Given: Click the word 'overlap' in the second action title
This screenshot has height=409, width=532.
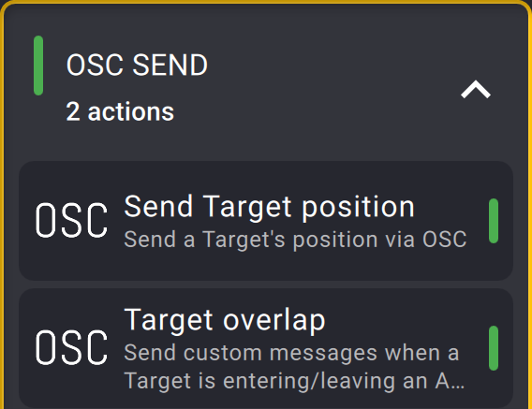Looking at the screenshot, I should (x=274, y=320).
